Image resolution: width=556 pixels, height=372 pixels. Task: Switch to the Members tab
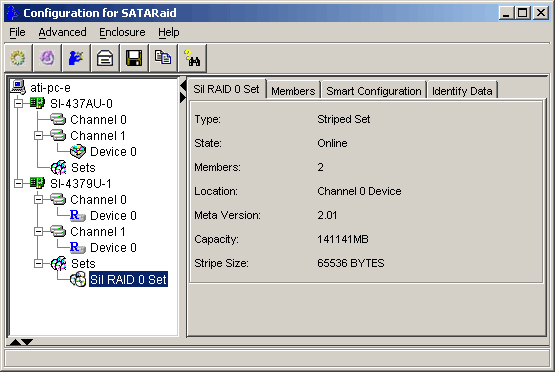(x=293, y=91)
